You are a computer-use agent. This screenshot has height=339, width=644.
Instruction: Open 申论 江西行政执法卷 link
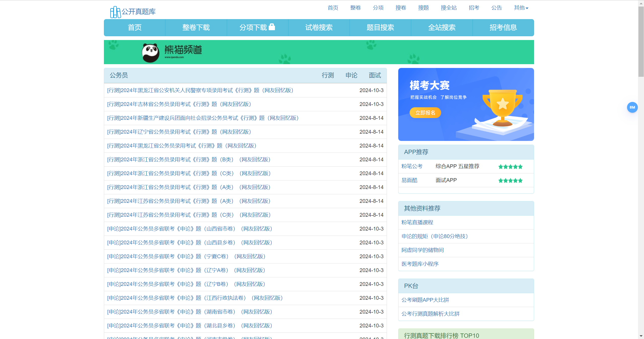point(195,298)
